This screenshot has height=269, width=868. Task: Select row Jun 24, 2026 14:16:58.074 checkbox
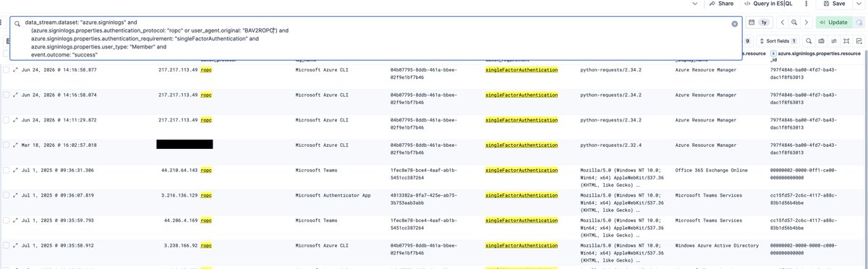point(6,95)
